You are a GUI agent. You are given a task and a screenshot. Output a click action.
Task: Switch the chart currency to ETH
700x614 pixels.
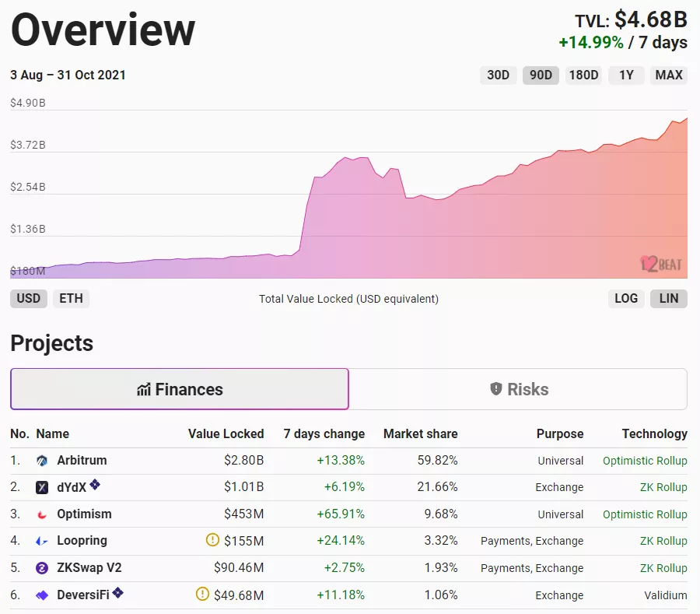click(x=71, y=299)
